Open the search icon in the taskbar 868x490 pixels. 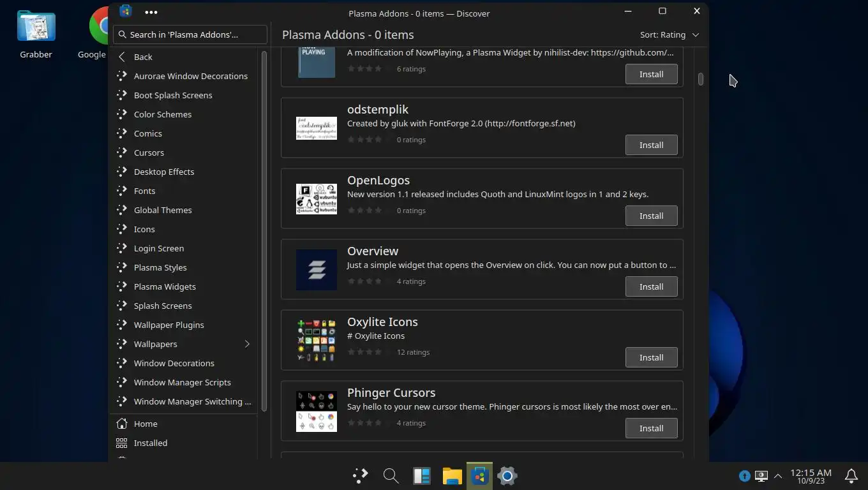391,475
